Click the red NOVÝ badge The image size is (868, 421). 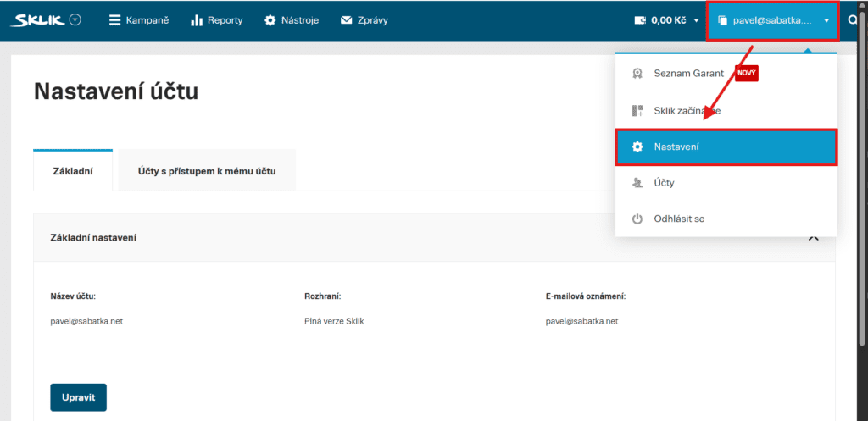point(746,74)
